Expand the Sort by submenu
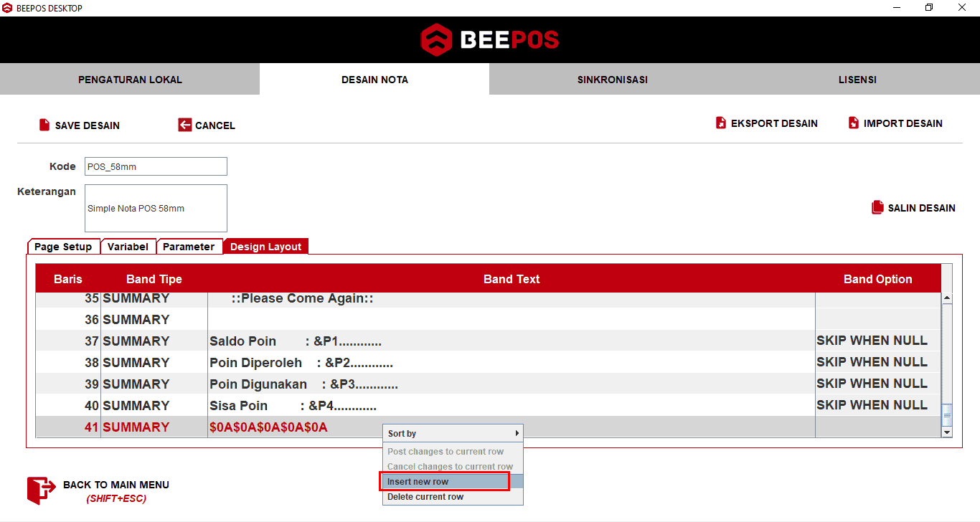The image size is (980, 522). tap(453, 433)
